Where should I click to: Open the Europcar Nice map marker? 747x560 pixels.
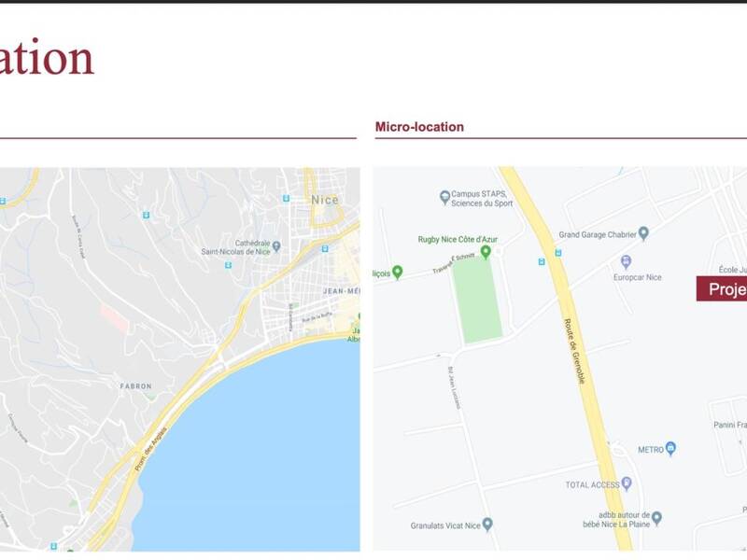626,261
